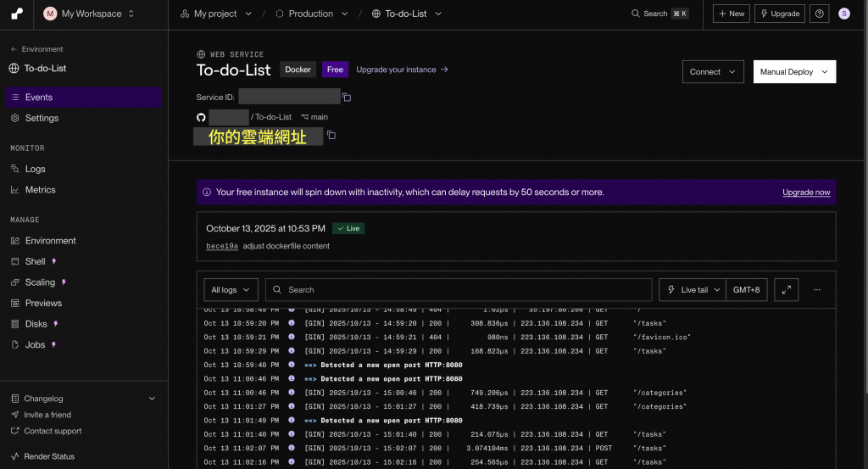868x469 pixels.
Task: Click the Previews sidebar icon
Action: (15, 304)
